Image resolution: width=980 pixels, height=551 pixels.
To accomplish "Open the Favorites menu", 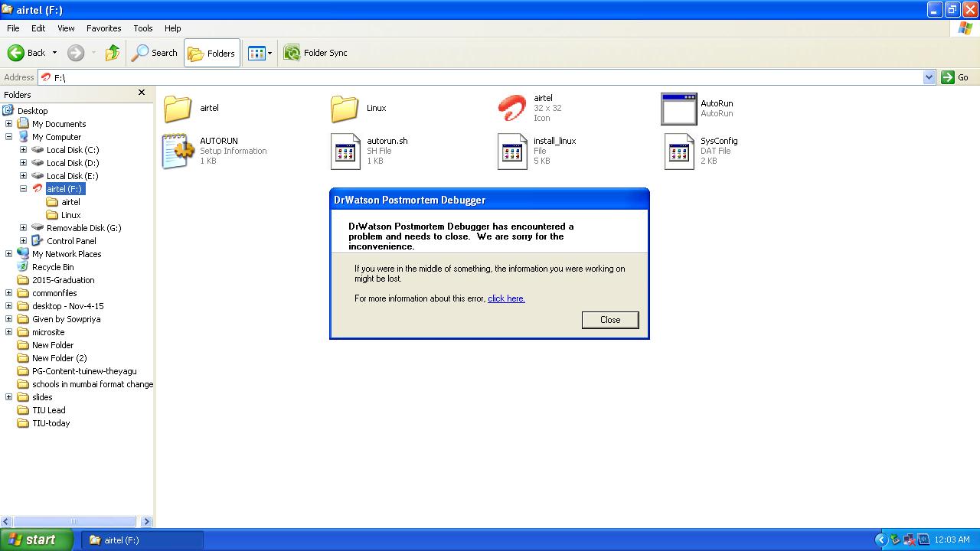I will point(103,28).
